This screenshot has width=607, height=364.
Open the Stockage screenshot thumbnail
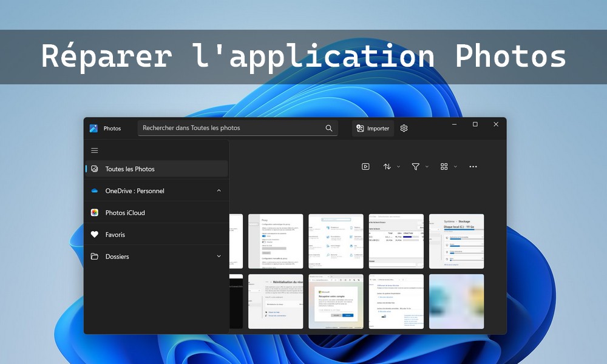[x=456, y=241]
